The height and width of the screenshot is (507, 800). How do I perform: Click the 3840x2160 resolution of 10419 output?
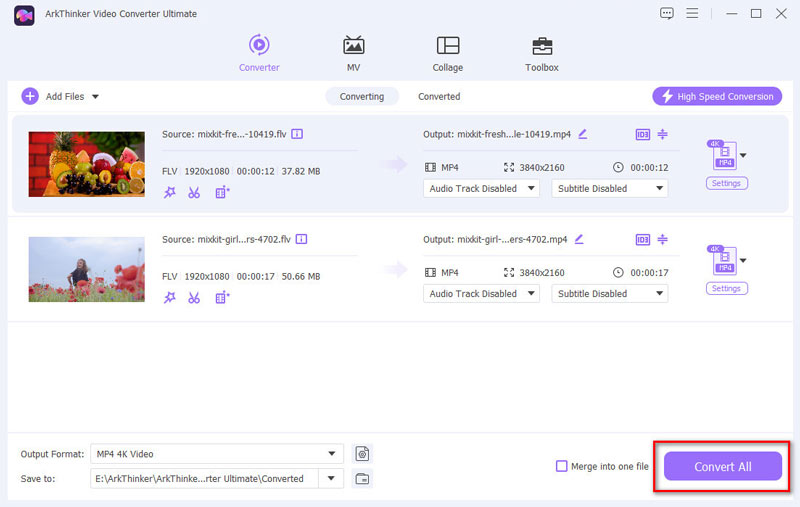coord(541,167)
